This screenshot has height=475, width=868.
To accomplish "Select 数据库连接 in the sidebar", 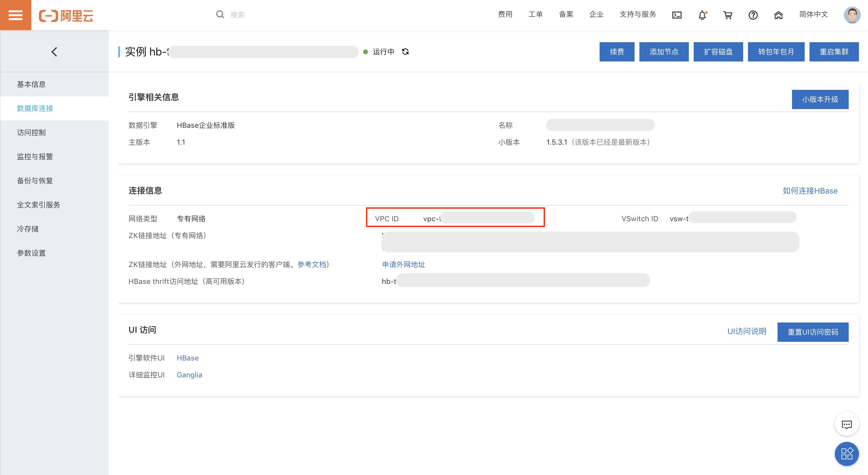I will point(54,109).
